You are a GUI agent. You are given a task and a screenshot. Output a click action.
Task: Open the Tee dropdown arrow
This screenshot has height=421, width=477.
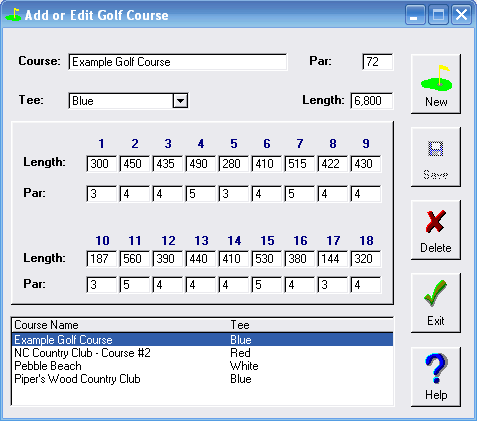180,101
